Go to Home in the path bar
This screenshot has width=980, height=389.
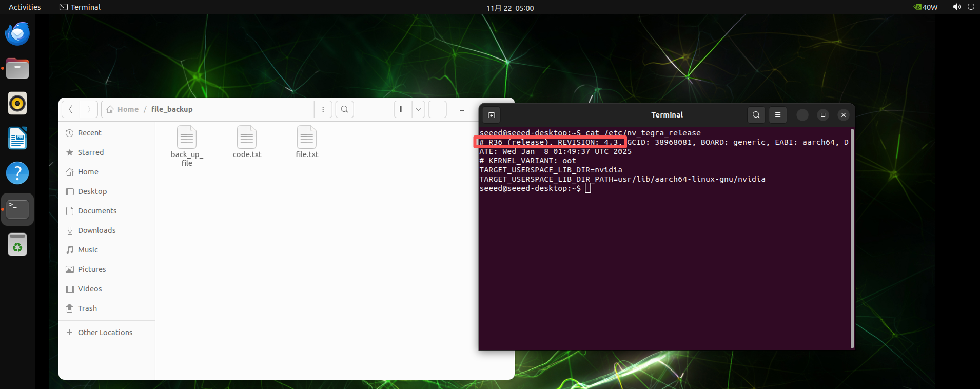click(123, 109)
